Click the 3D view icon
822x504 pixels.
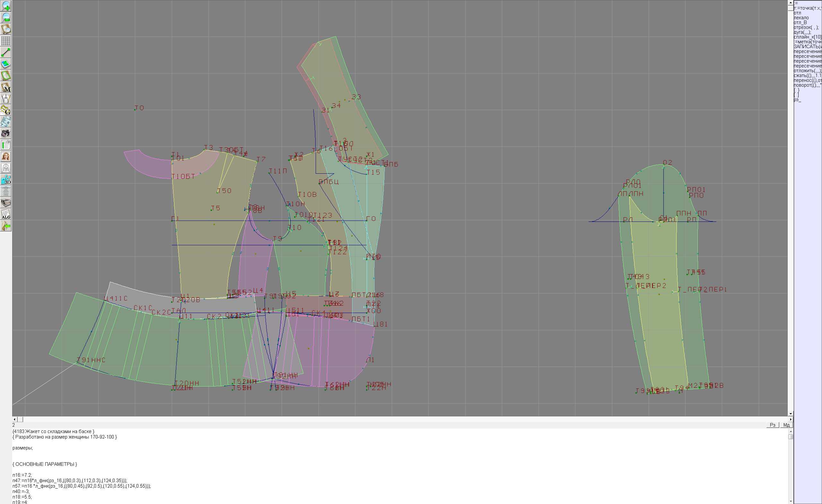tap(6, 180)
